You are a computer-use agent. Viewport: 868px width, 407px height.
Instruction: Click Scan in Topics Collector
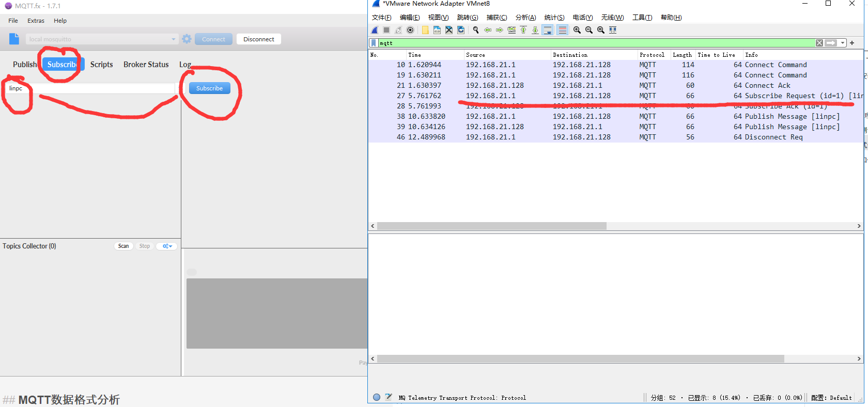click(123, 246)
